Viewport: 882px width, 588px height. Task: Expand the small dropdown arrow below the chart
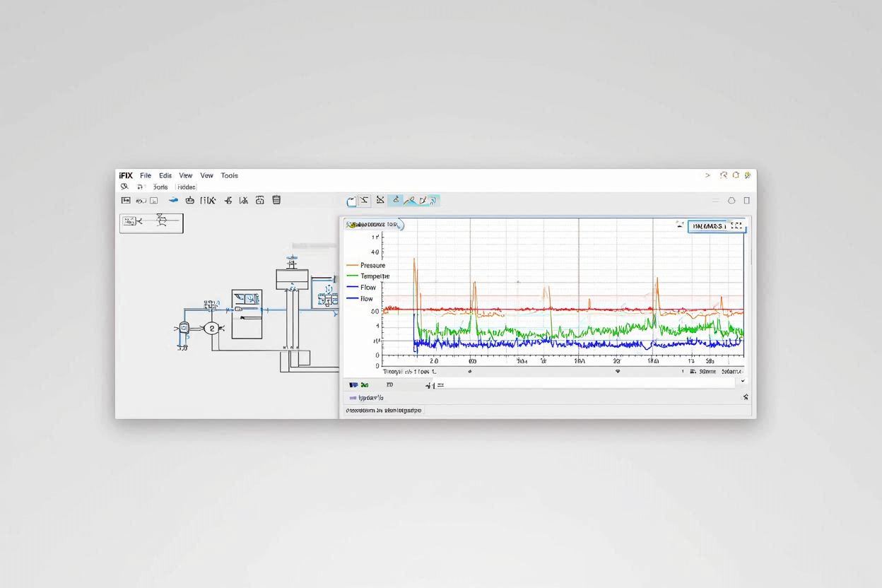pos(742,381)
